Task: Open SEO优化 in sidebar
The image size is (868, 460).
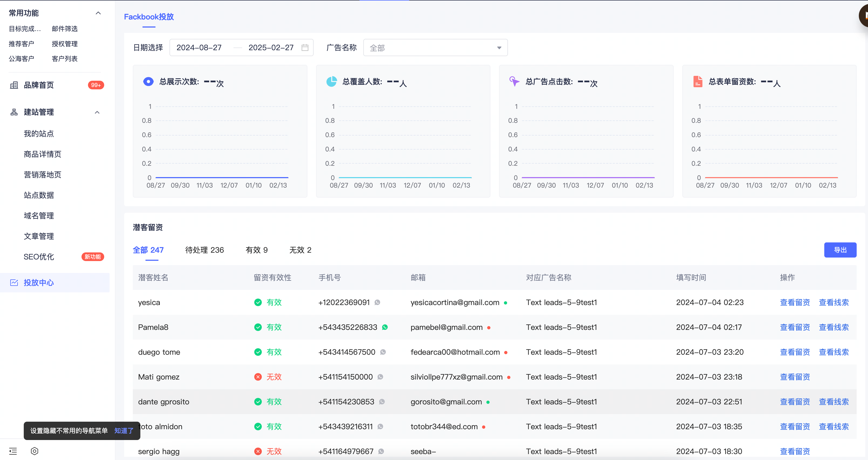Action: point(39,256)
